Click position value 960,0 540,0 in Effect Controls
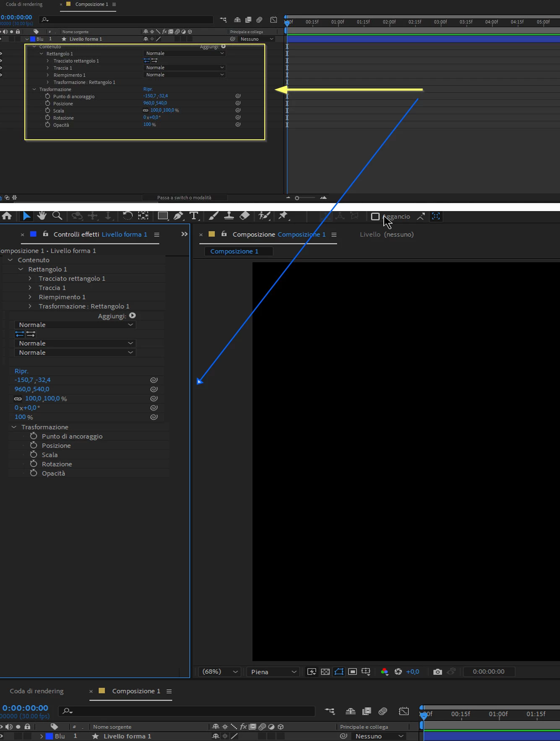Screen dimensions: 560x741 (32, 389)
